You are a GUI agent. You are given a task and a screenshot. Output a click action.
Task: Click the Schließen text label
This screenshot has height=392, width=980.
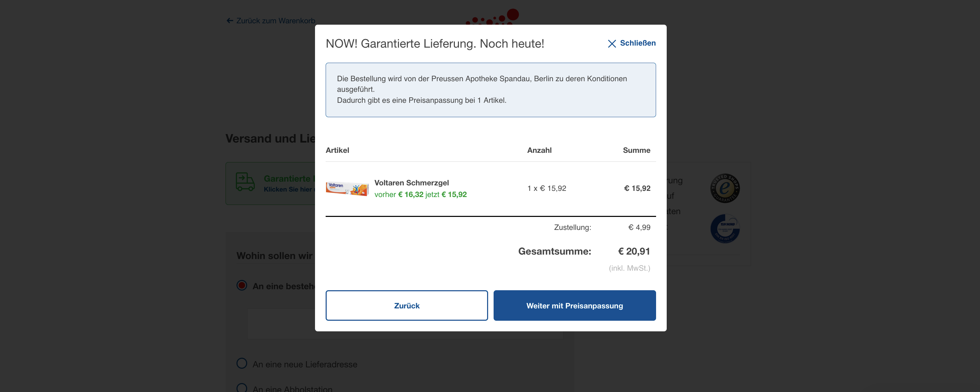(638, 43)
